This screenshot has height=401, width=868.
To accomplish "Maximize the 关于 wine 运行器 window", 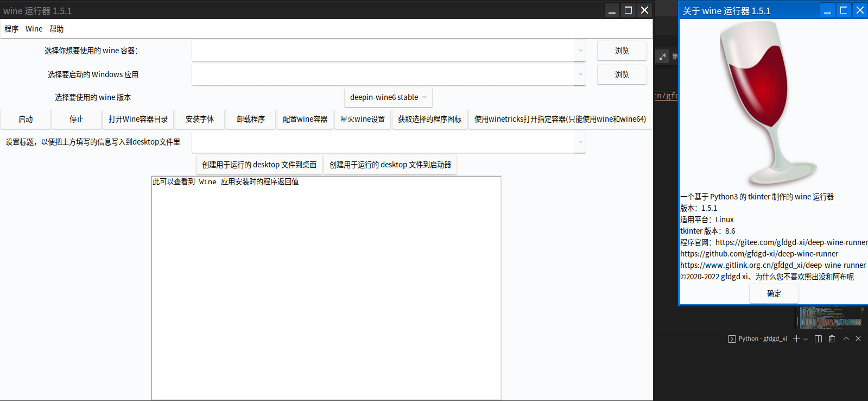I will pos(844,10).
